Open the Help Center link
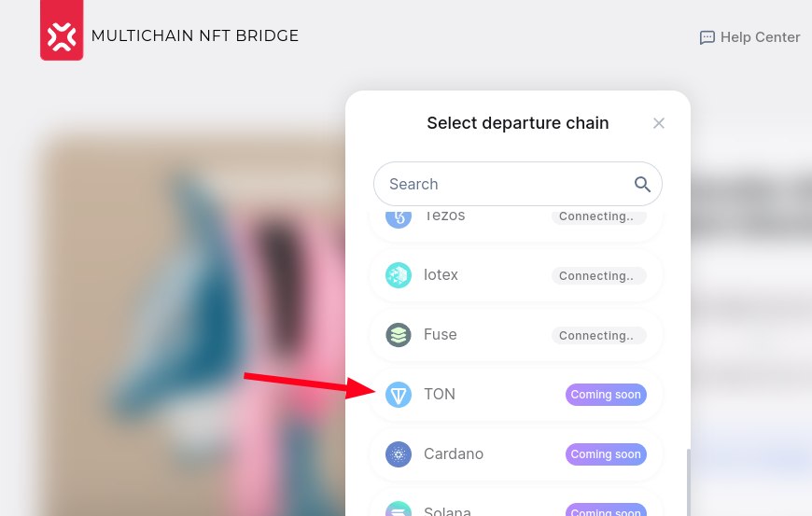Viewport: 812px width, 516px height. (760, 37)
